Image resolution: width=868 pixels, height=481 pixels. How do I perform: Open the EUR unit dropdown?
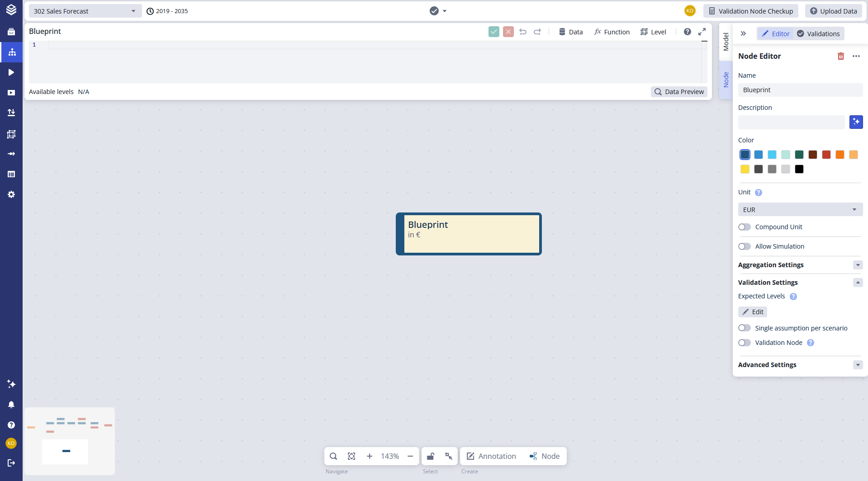point(800,210)
